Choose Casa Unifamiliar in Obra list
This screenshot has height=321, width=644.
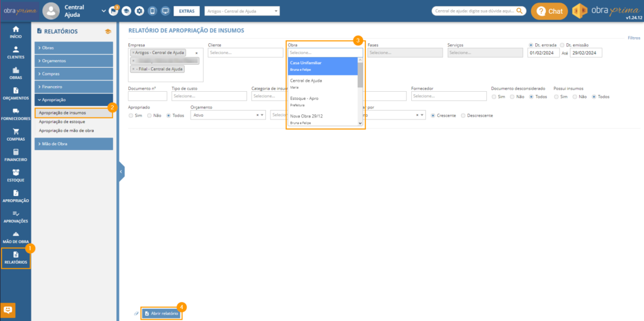click(x=323, y=66)
